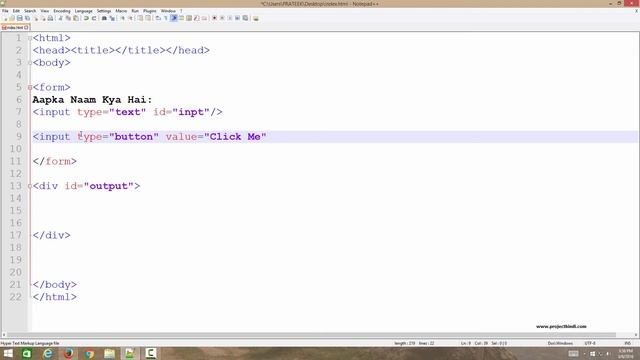
Task: Click the "Hyper Text Markup Language file" status text
Action: tap(30, 343)
